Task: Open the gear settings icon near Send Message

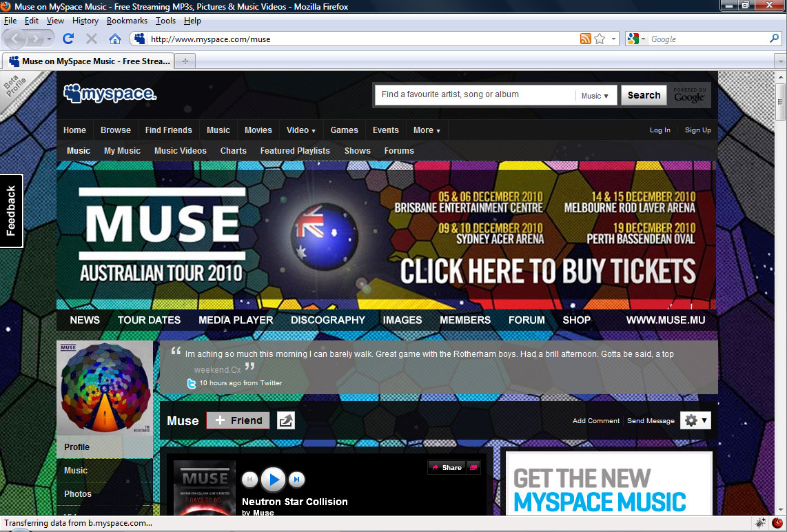Action: (x=695, y=420)
